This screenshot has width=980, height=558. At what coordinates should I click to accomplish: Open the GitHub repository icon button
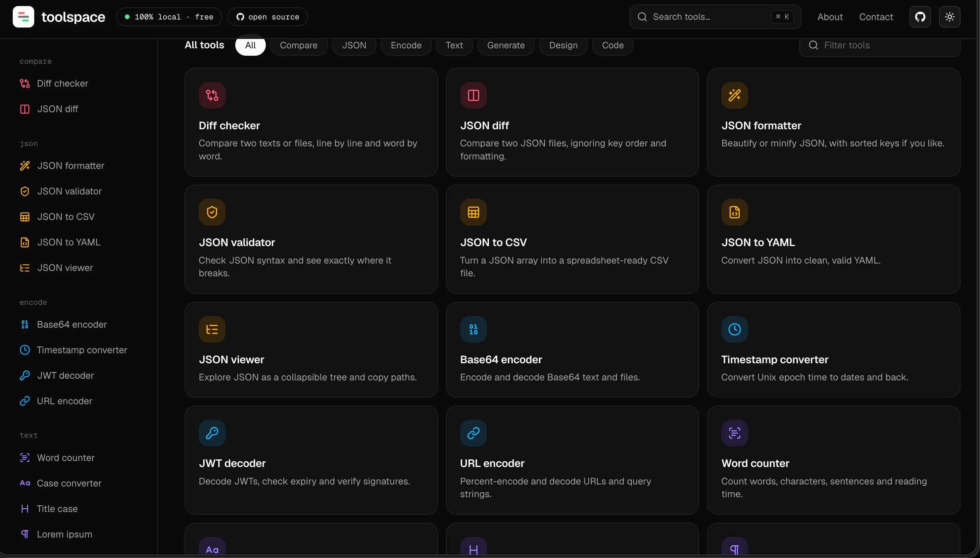920,17
